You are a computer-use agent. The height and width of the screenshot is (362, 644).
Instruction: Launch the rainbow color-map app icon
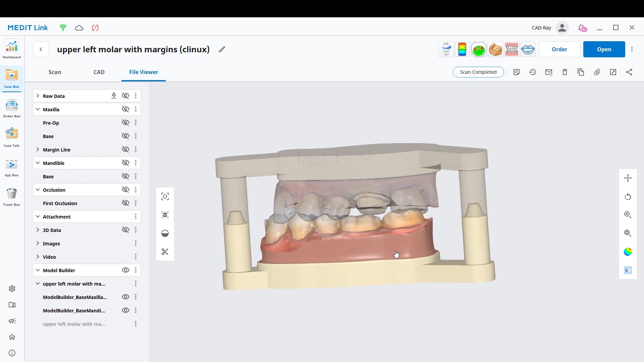coord(462,49)
